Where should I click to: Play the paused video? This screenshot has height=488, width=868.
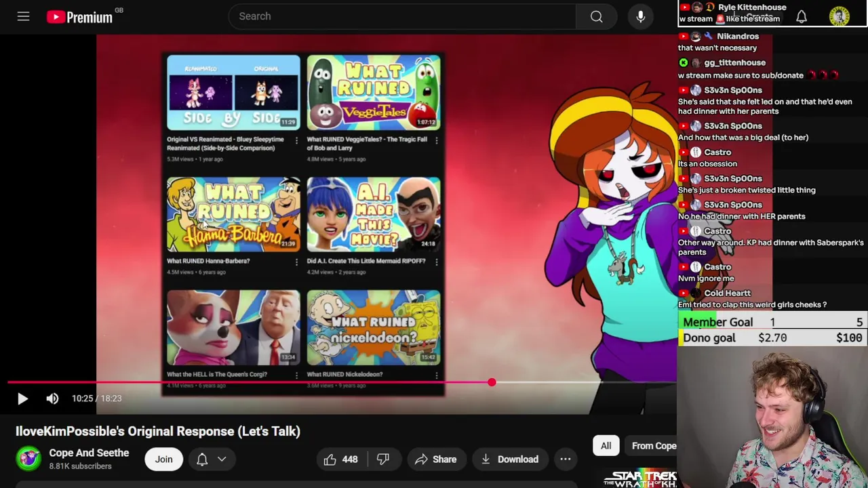point(22,399)
